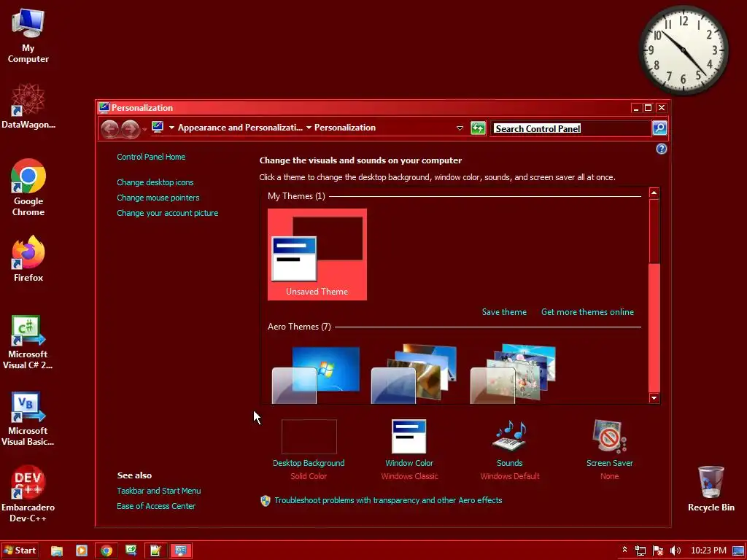
Task: Click the Personalization taskbar button
Action: click(x=181, y=551)
